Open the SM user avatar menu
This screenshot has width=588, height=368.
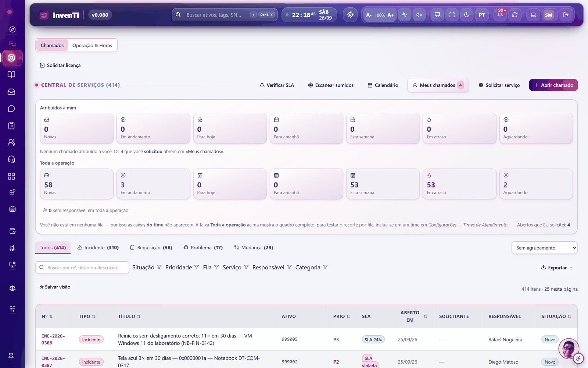(549, 15)
